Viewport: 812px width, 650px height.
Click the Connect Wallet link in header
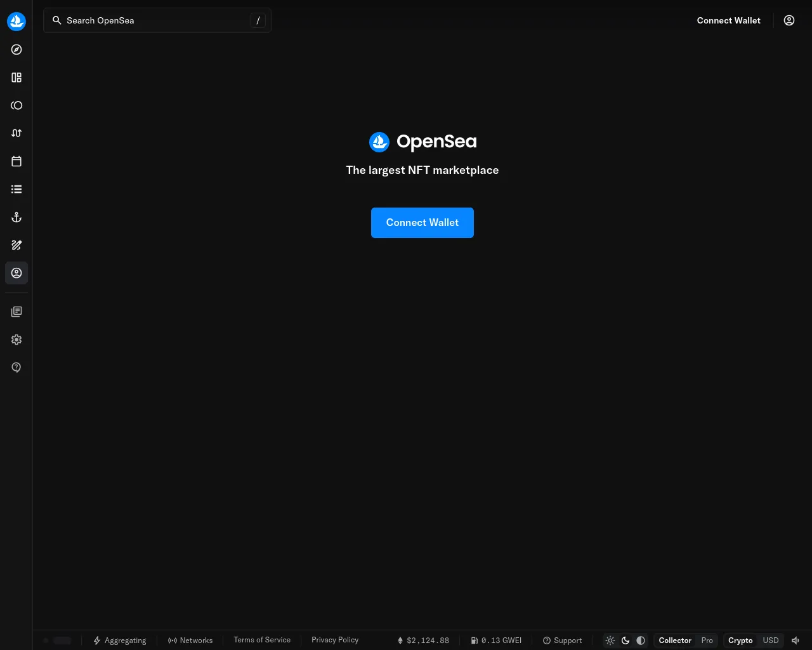coord(729,20)
